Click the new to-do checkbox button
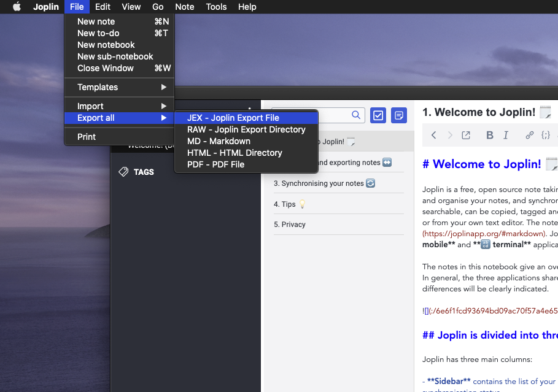 (378, 115)
